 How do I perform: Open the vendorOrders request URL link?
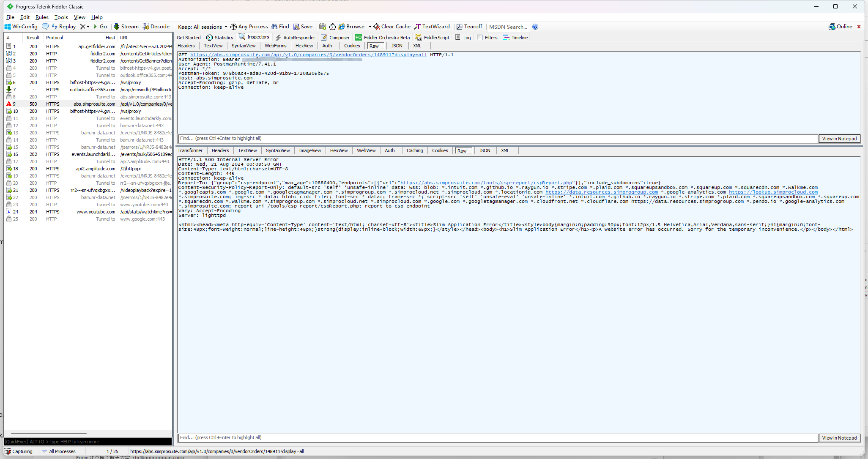tap(309, 55)
